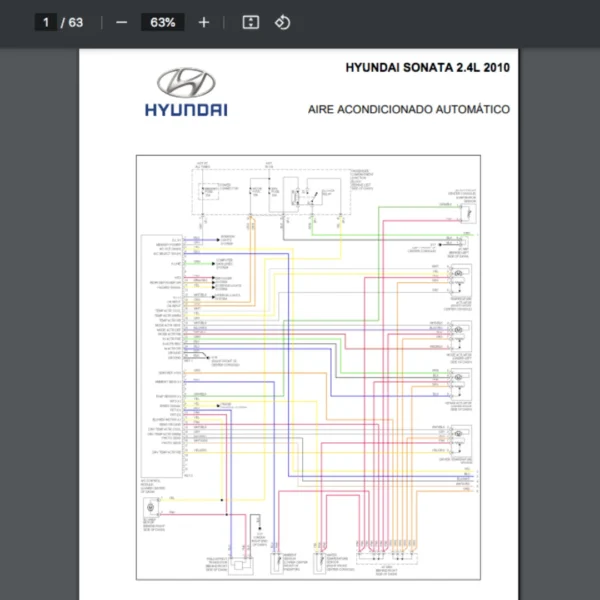Click the zoom out minus button
600x600 pixels.
pos(122,22)
